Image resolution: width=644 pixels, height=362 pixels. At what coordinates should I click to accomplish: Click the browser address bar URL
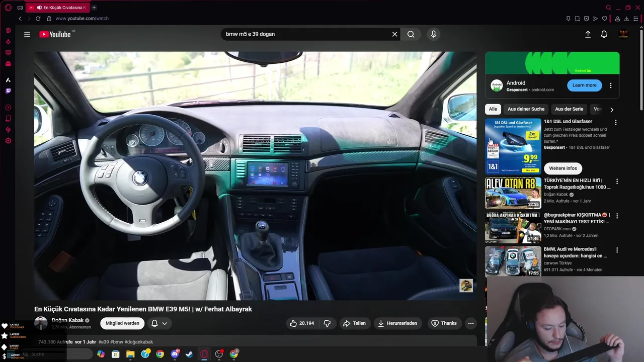(x=82, y=19)
